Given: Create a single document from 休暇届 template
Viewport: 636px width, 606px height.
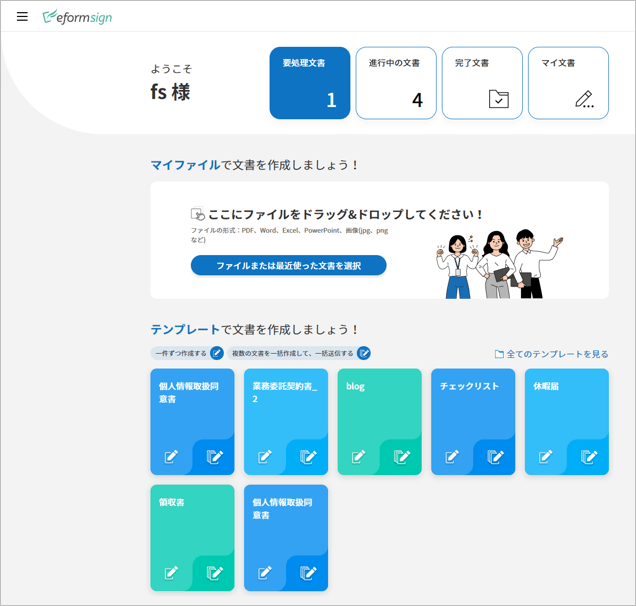Looking at the screenshot, I should 545,457.
